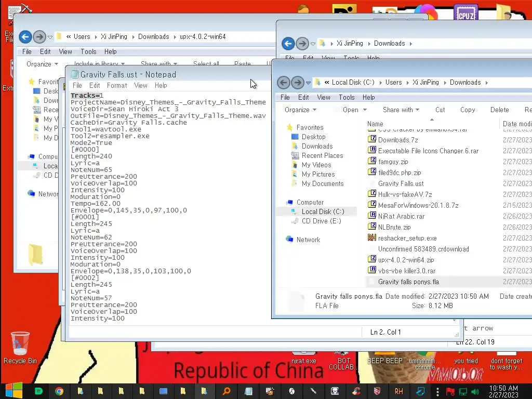Open njrat.exe desktop shortcut

tap(303, 358)
